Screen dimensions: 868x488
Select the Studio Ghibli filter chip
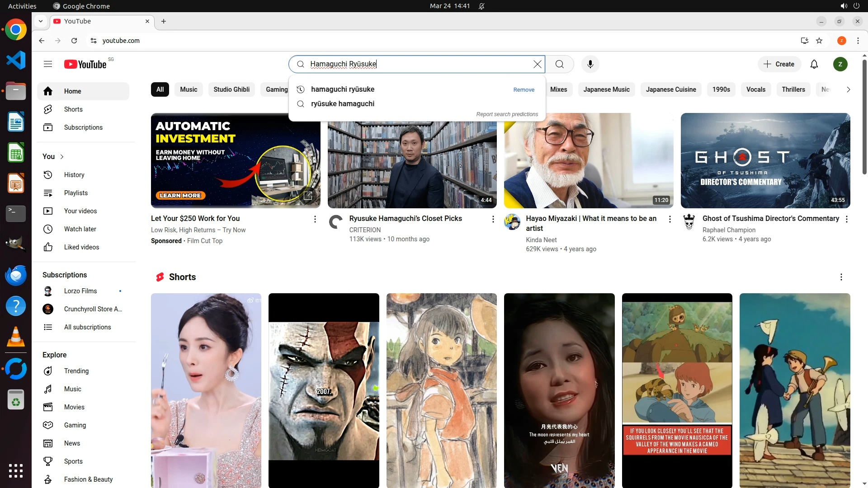pos(231,89)
